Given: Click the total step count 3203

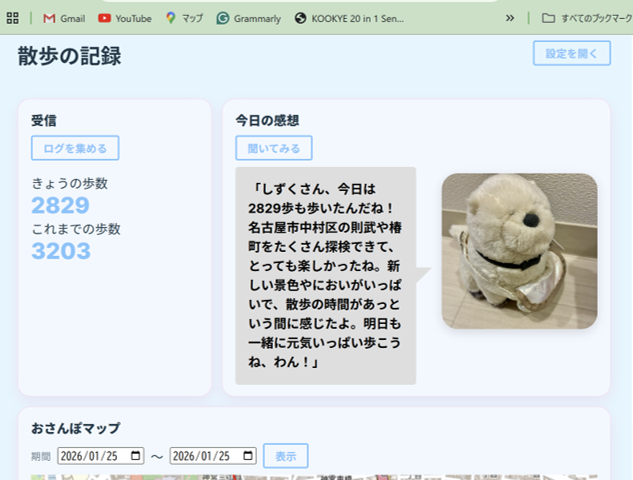Looking at the screenshot, I should (61, 251).
